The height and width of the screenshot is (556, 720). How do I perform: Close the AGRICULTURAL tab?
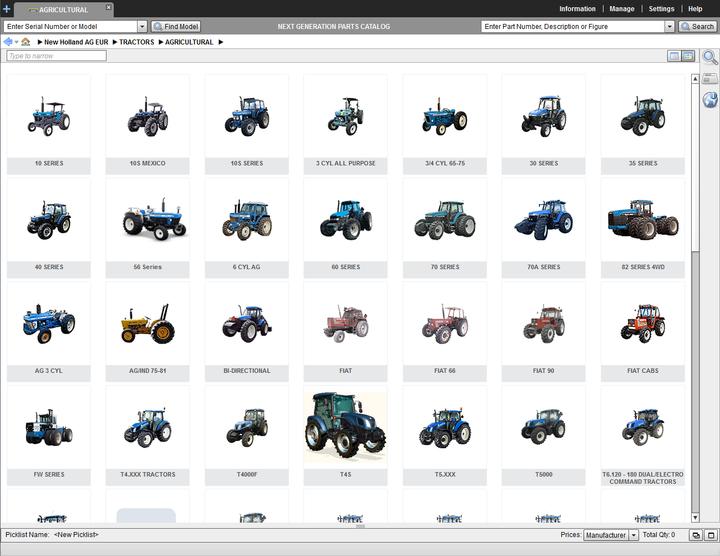click(x=108, y=7)
